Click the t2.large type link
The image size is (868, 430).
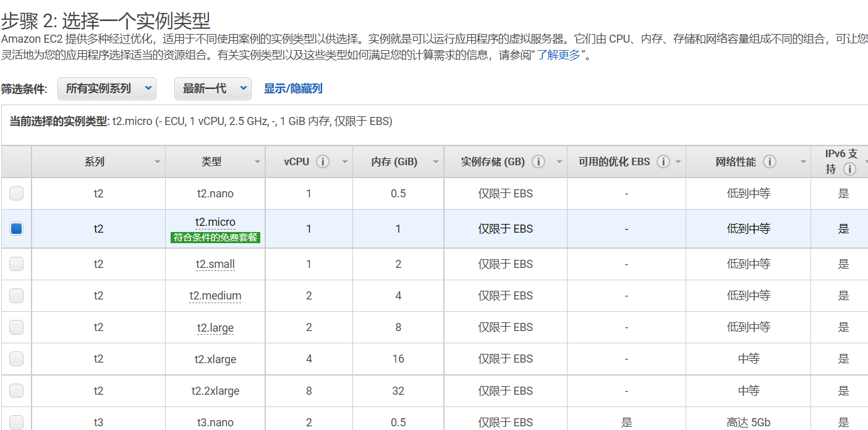pos(215,327)
